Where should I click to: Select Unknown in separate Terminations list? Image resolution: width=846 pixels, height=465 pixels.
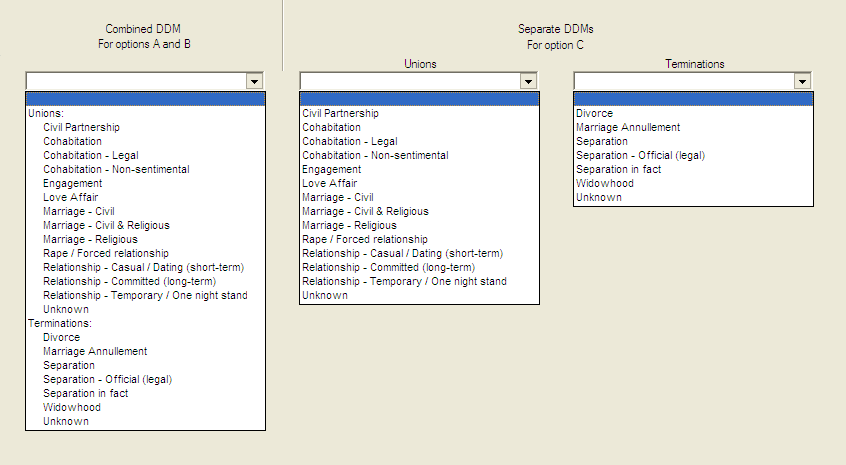pos(598,197)
